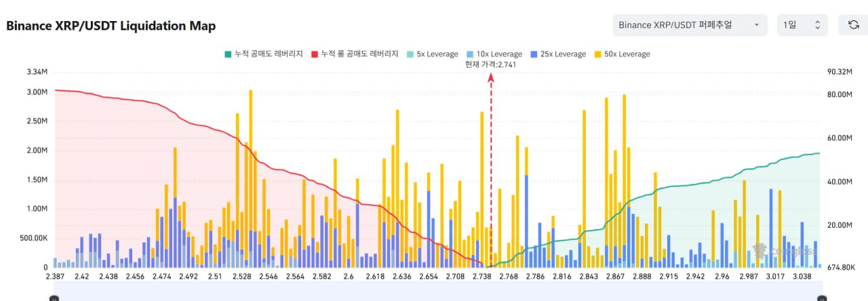Click the dark blue 25x Leverage swatch

tap(535, 54)
